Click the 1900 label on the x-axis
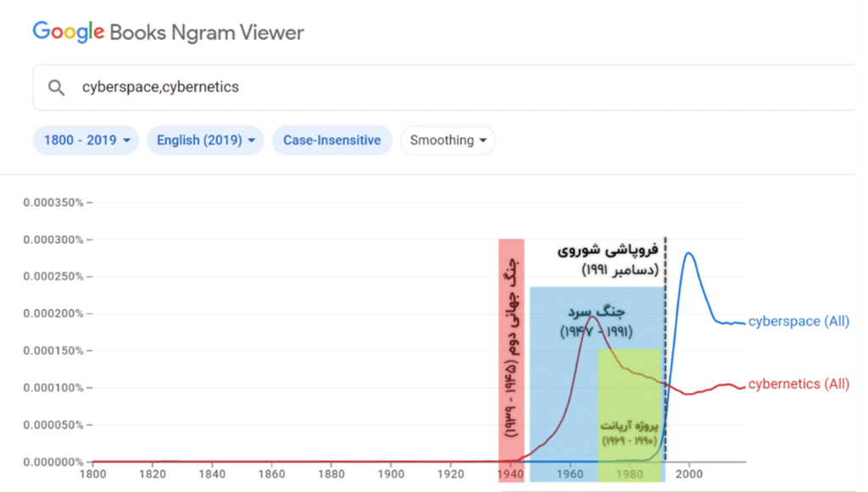This screenshot has width=868, height=492. (391, 473)
